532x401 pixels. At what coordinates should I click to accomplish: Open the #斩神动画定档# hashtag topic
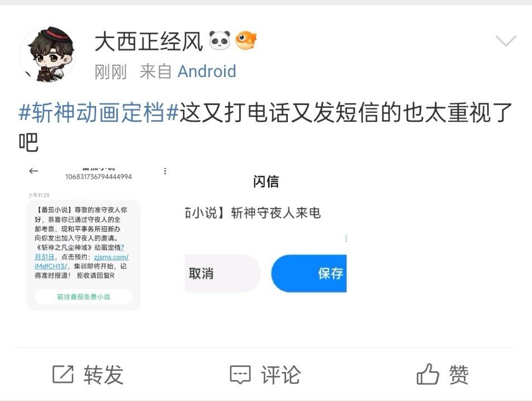click(98, 112)
